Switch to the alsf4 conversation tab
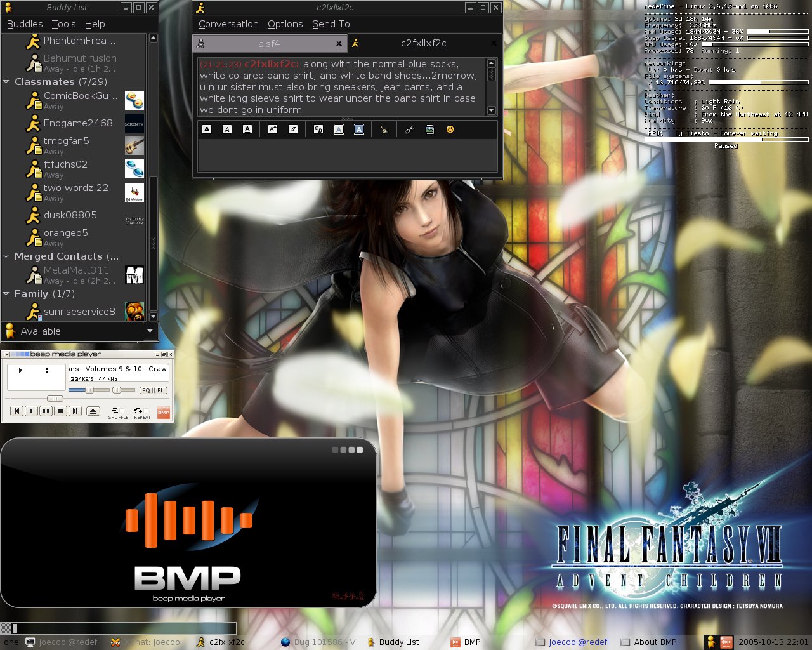Screen dimensions: 812x650 coord(269,44)
